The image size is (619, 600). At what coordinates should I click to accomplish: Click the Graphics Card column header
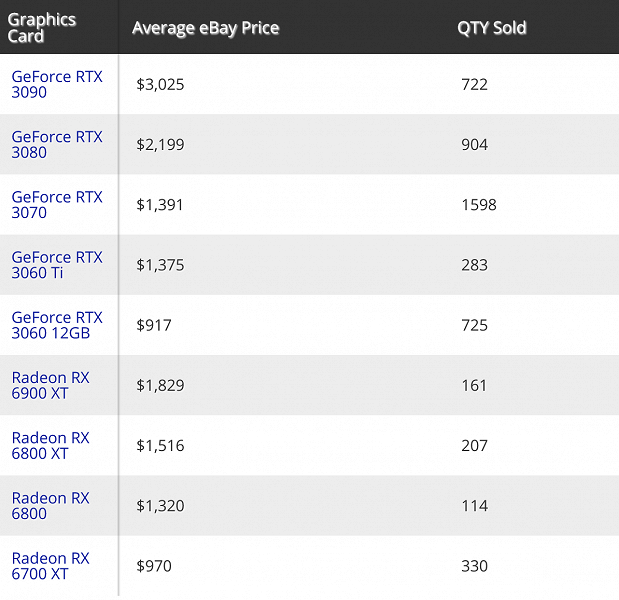click(42, 27)
